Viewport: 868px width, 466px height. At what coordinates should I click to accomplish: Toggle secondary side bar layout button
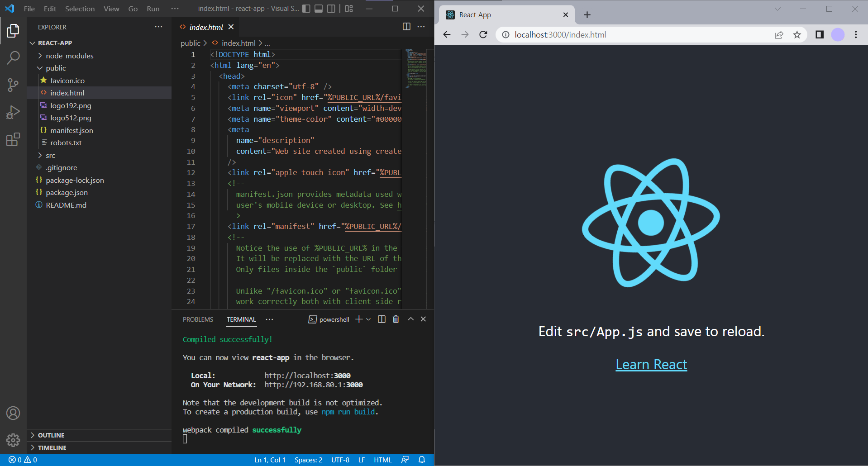pos(331,9)
